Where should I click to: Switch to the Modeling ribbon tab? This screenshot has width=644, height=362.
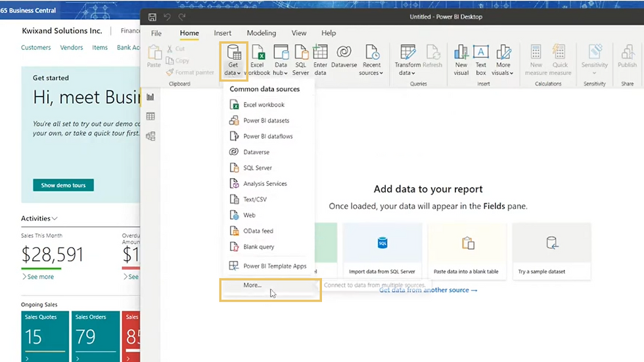(262, 34)
